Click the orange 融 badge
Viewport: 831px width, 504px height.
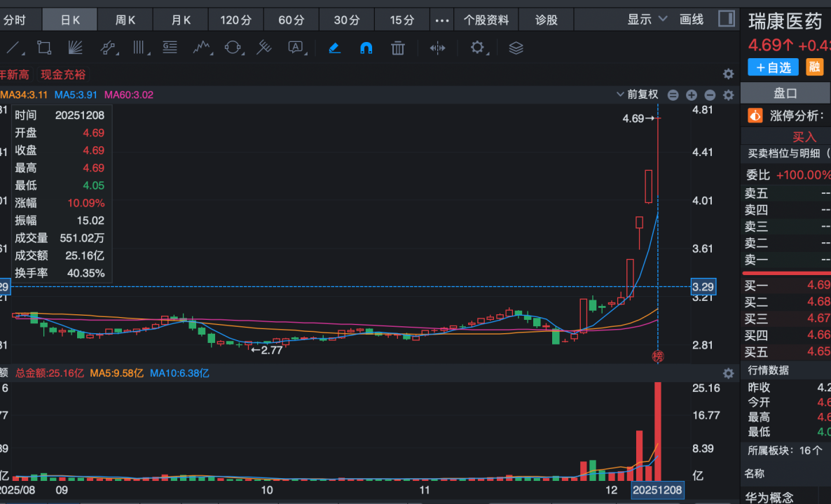click(x=815, y=66)
